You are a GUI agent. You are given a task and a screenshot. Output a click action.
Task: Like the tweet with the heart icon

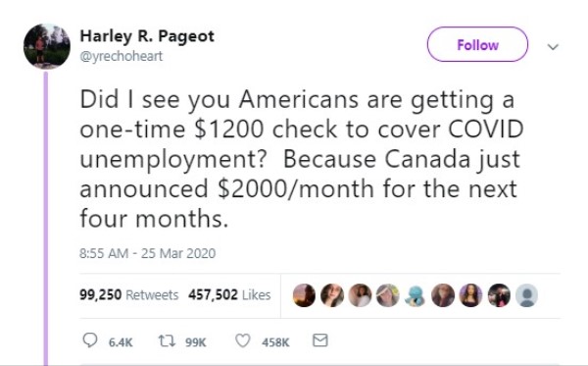point(243,340)
